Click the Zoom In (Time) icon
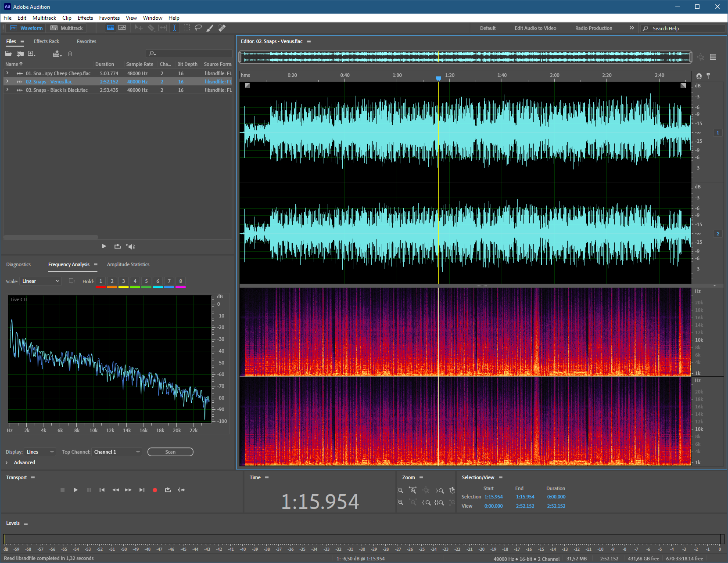This screenshot has height=563, width=728. [412, 490]
